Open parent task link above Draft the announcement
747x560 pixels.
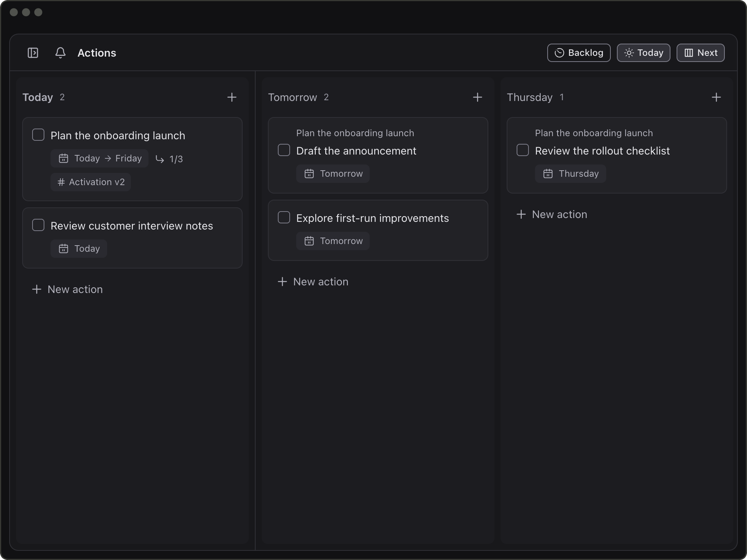click(x=355, y=133)
